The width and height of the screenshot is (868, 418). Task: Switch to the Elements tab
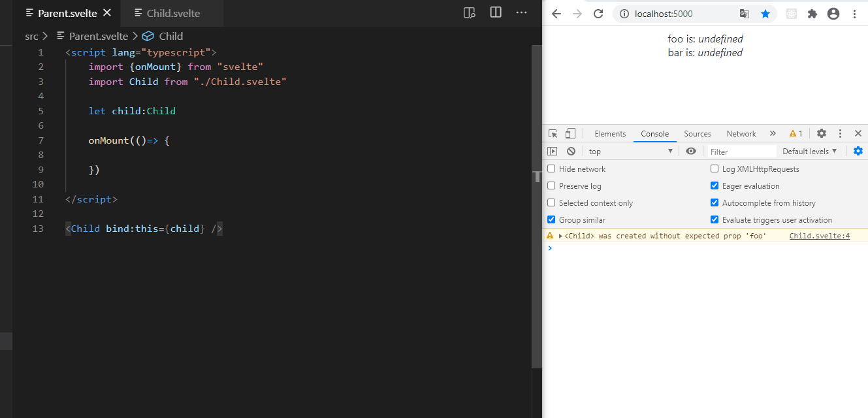pyautogui.click(x=610, y=134)
